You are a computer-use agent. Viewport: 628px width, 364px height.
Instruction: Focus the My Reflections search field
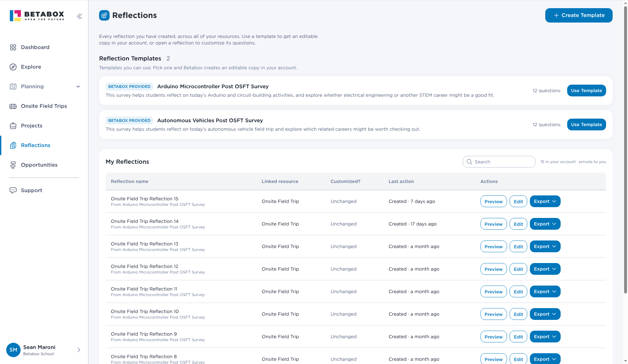(x=499, y=162)
